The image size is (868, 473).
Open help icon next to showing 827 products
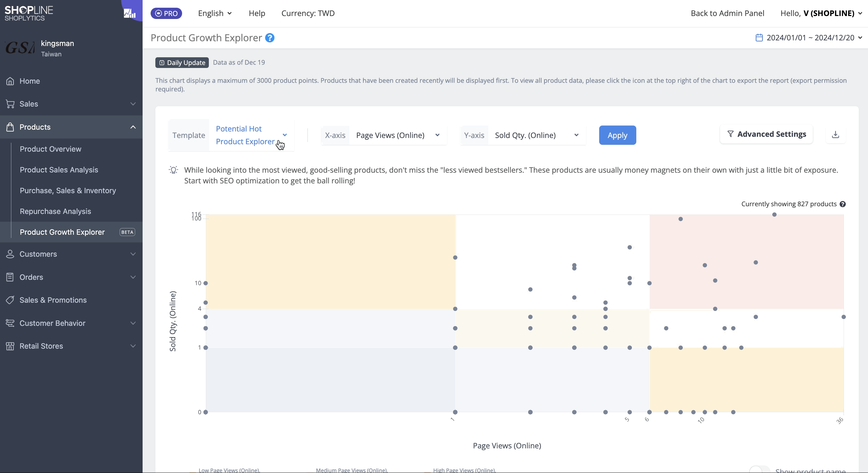tap(842, 204)
